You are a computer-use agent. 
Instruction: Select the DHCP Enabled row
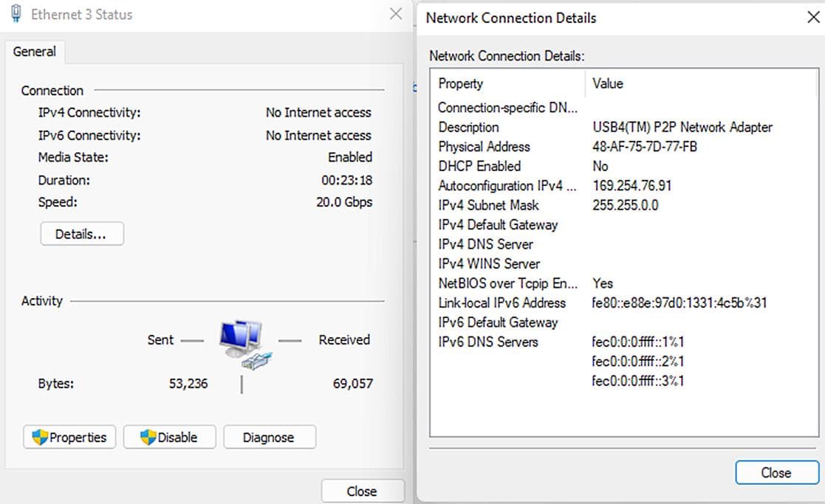point(624,166)
